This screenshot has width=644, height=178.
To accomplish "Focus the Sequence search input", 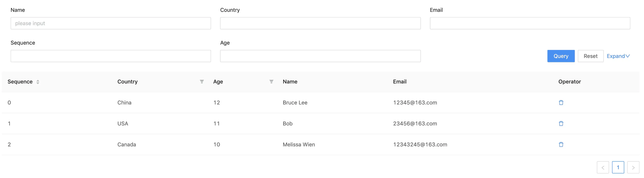I will click(111, 56).
